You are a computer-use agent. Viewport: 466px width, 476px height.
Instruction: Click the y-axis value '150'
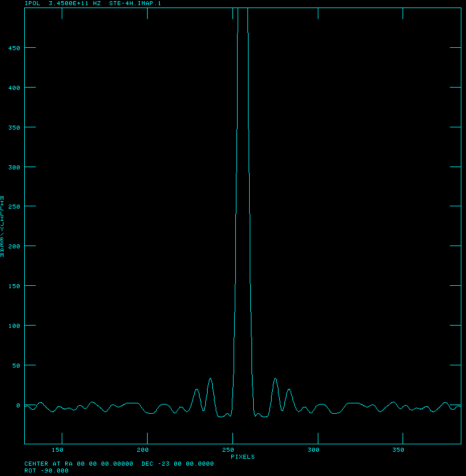14,286
